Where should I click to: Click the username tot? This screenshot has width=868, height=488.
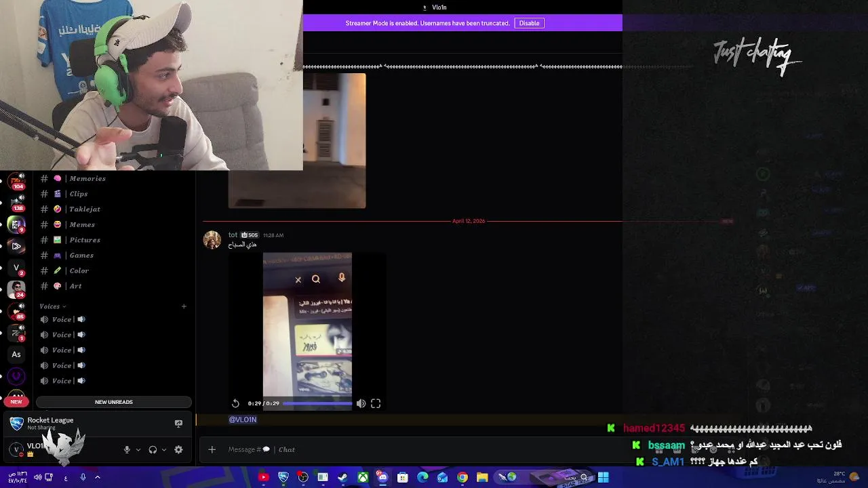[x=233, y=235]
